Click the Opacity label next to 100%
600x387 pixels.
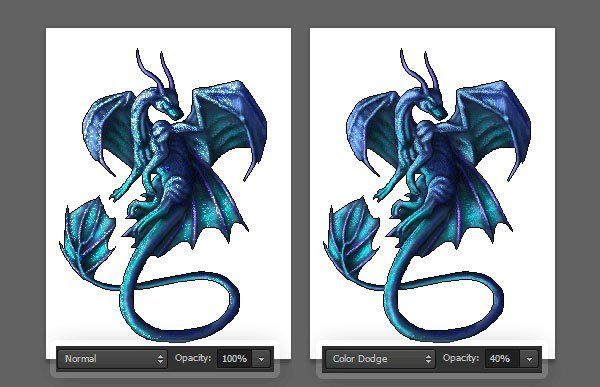[193, 358]
